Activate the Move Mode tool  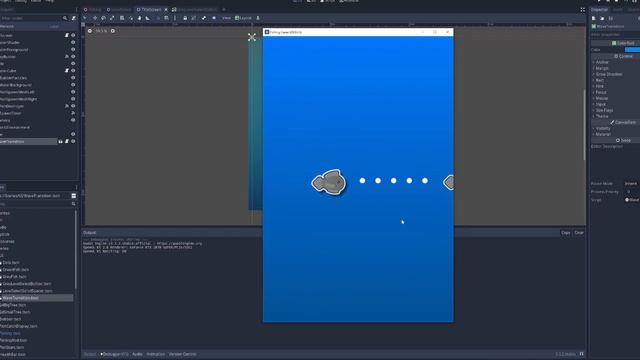(95, 18)
